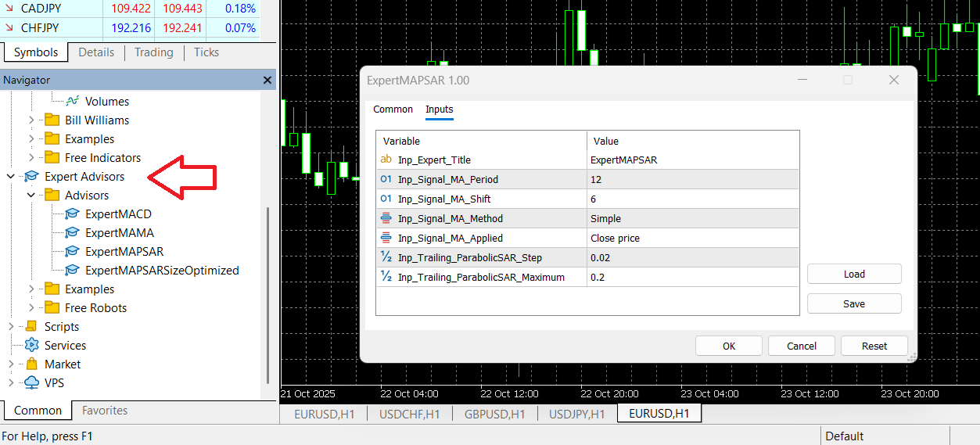
Task: Open the Ticks tab
Action: [206, 52]
